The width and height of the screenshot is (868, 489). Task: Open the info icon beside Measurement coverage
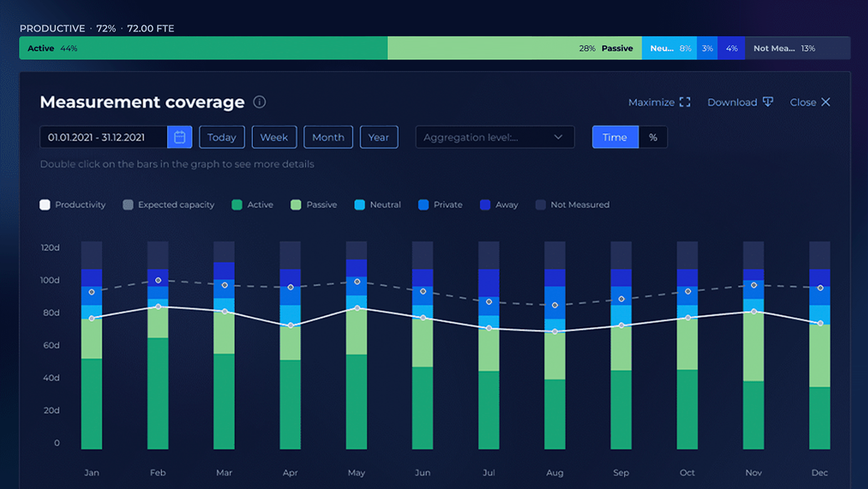point(259,102)
